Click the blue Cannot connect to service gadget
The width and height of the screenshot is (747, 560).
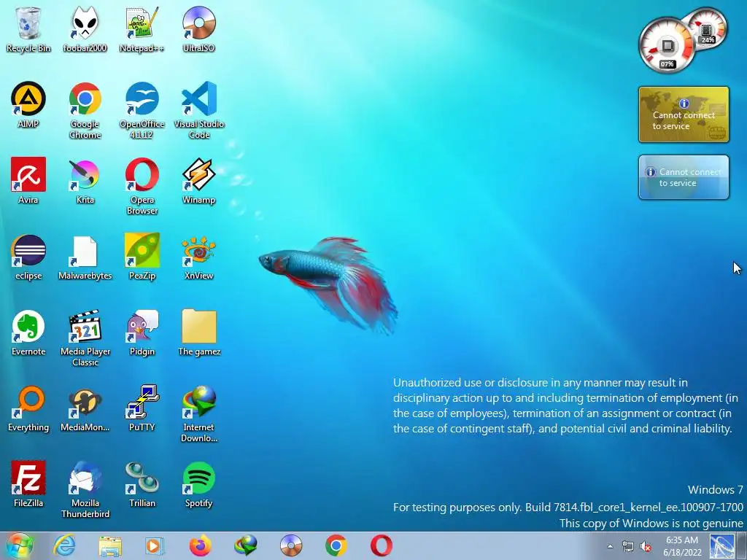pos(684,177)
